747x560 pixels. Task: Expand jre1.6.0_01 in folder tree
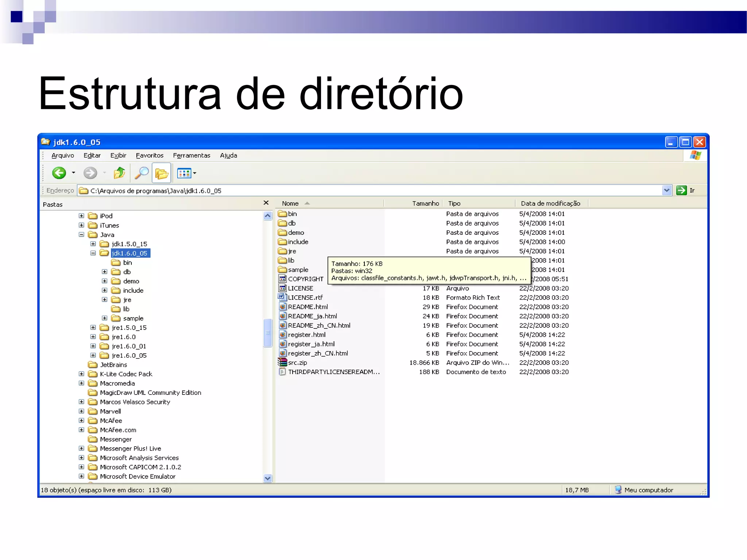tap(93, 346)
